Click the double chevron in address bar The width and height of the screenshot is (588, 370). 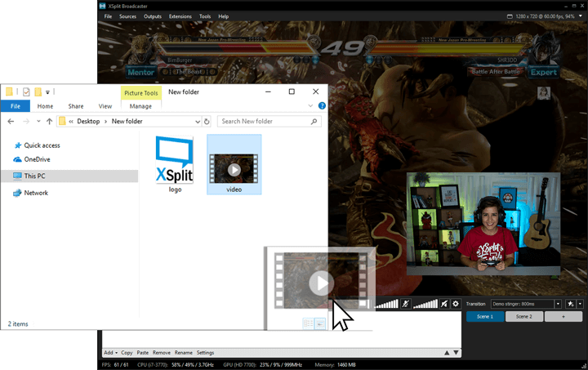coord(71,122)
